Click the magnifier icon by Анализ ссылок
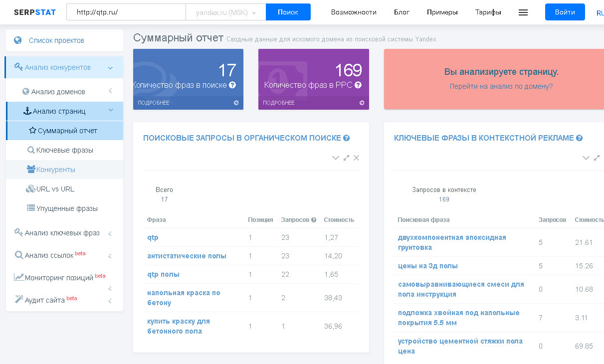Viewport: 604px width, 364px height. pos(19,255)
